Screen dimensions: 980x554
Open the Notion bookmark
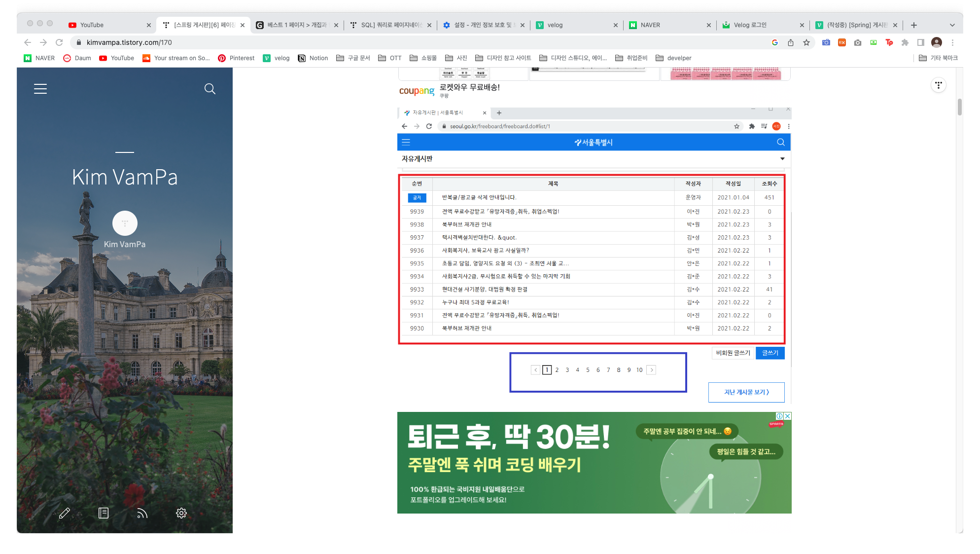tap(313, 58)
